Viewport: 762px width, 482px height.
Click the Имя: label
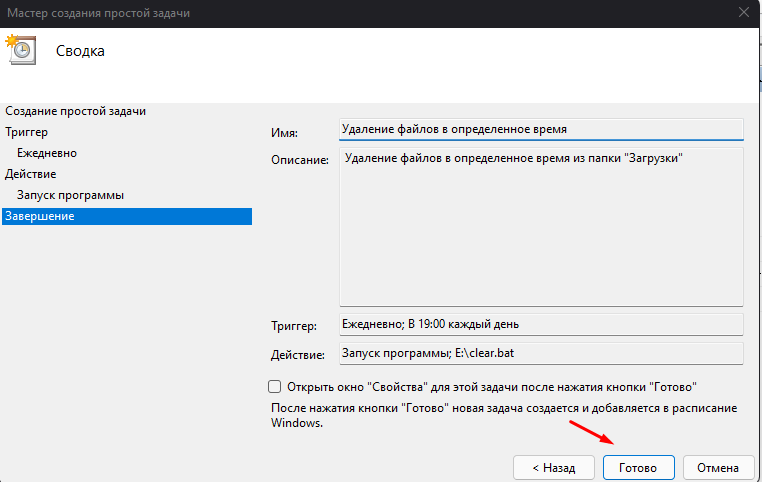tap(284, 133)
